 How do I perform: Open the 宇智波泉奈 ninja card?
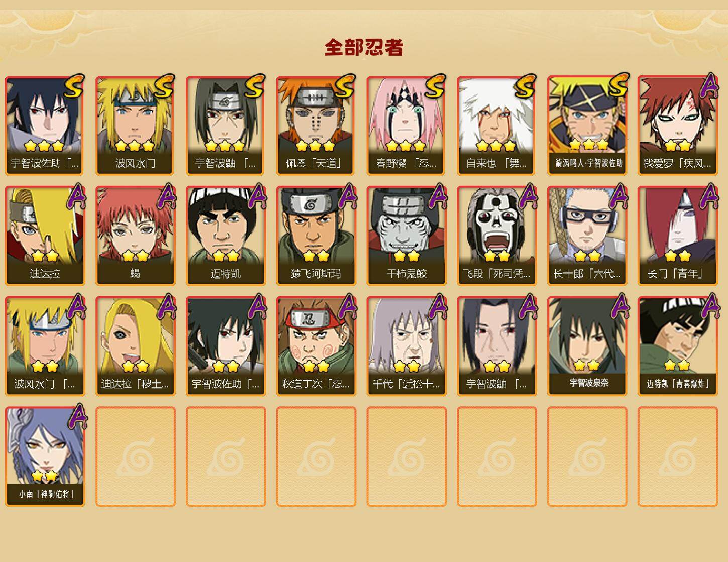587,346
